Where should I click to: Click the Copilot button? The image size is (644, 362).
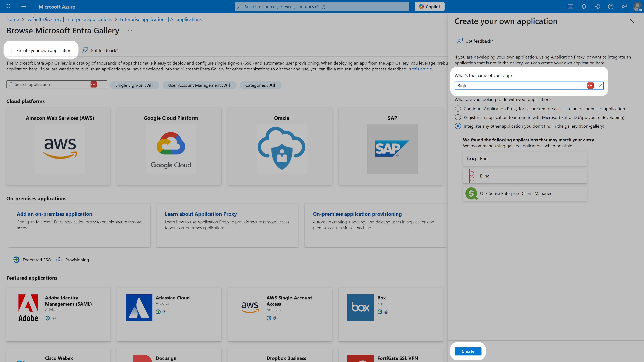coord(429,7)
